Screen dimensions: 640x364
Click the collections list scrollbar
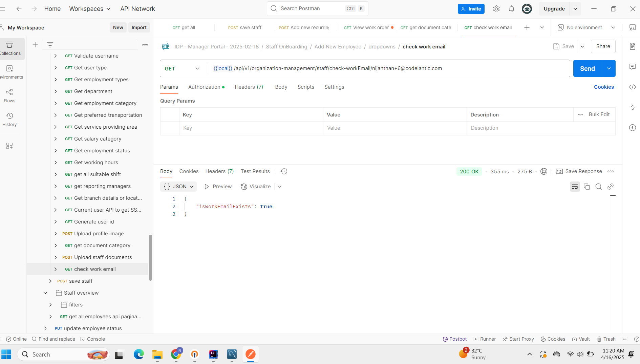pos(150,257)
